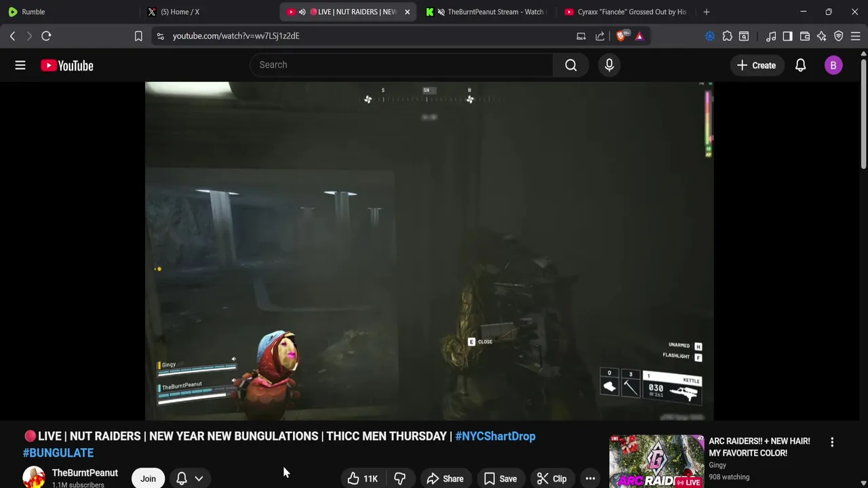The image size is (868, 488).
Task: Like the video with 11K likes
Action: (363, 479)
